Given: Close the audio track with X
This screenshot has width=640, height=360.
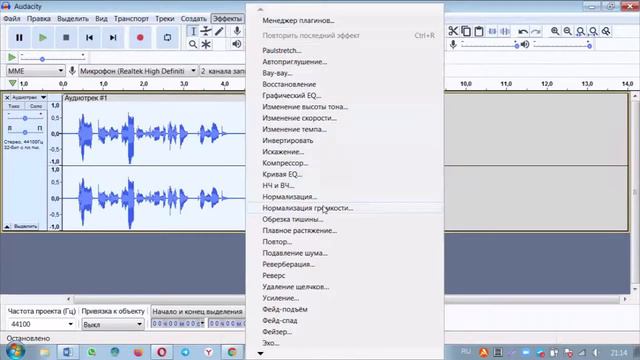Looking at the screenshot, I should pos(7,98).
